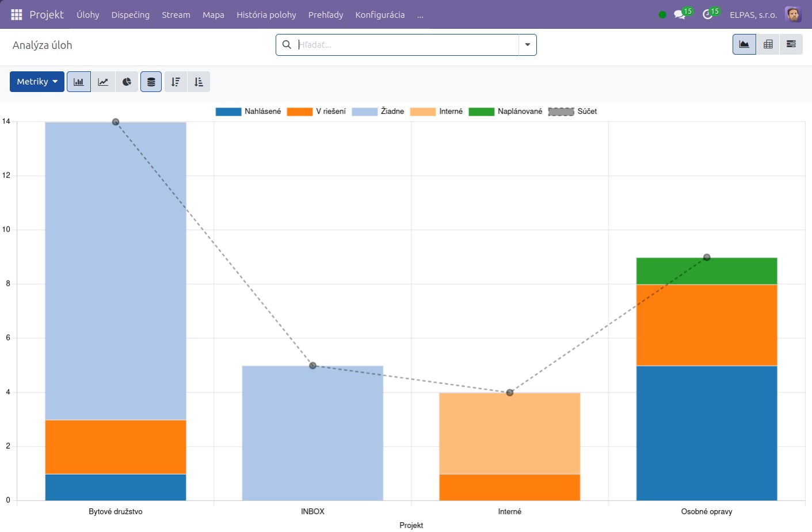Click the Naplánované green legend swatch
The height and width of the screenshot is (532, 812).
pos(481,112)
